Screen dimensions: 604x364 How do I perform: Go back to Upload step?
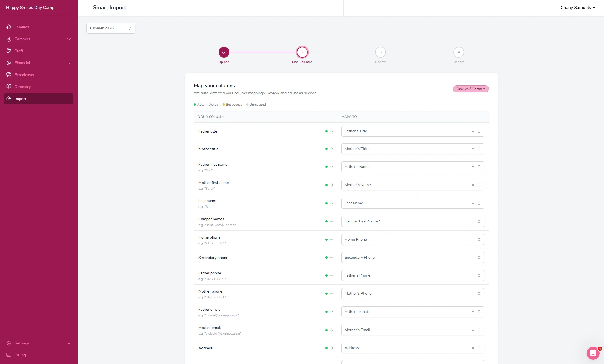click(224, 52)
